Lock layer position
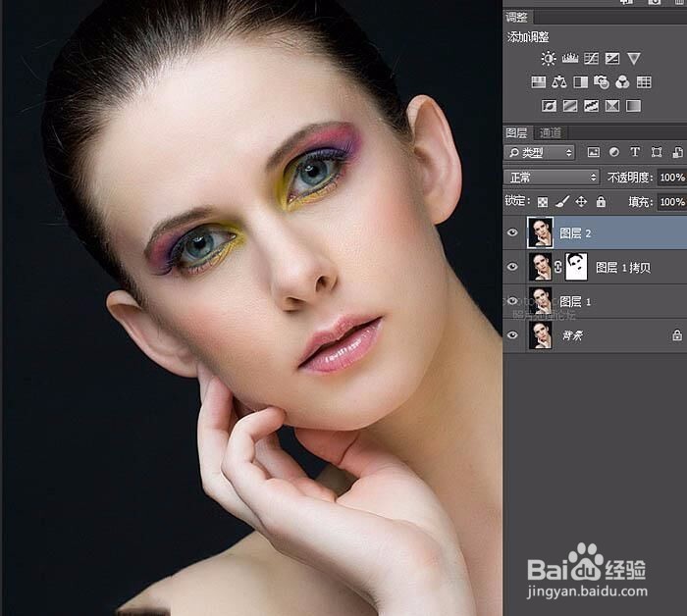The height and width of the screenshot is (616, 687). (581, 201)
